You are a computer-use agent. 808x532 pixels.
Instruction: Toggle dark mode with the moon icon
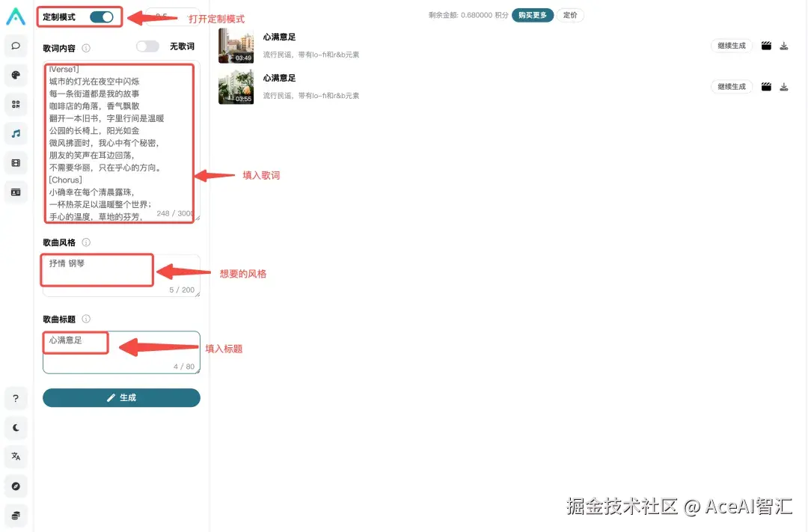(16, 427)
